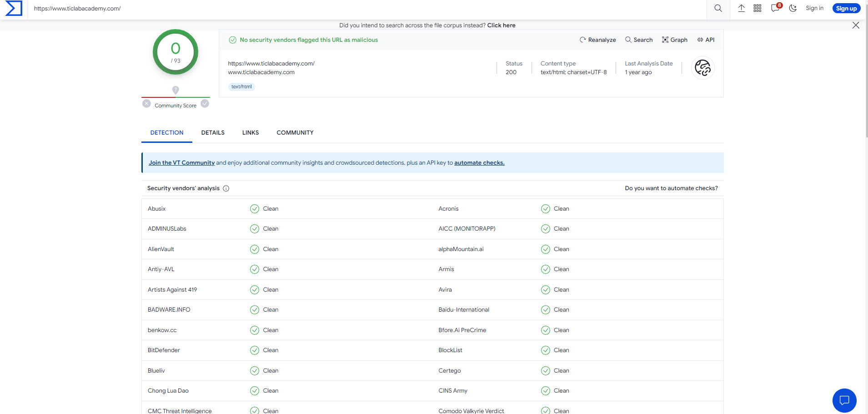Click Sign in link

tap(814, 8)
